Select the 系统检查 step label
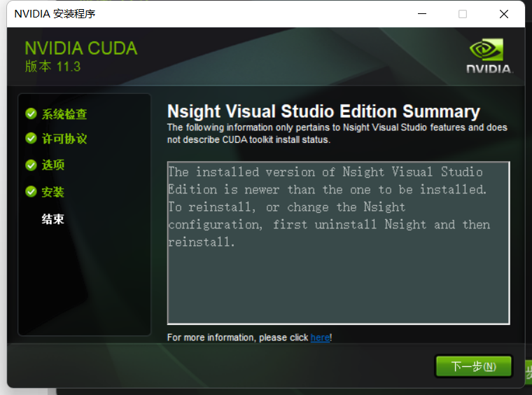This screenshot has height=395, width=532. (x=64, y=114)
